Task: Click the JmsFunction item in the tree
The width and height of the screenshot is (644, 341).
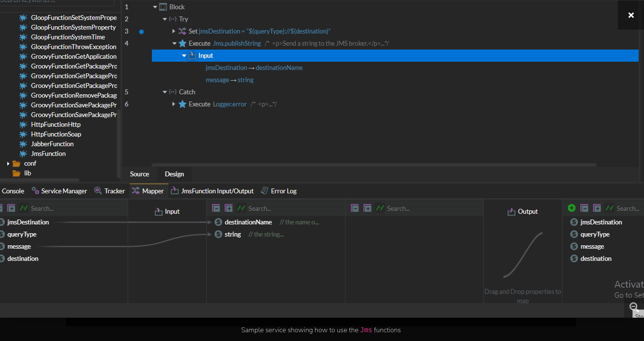Action: tap(48, 153)
